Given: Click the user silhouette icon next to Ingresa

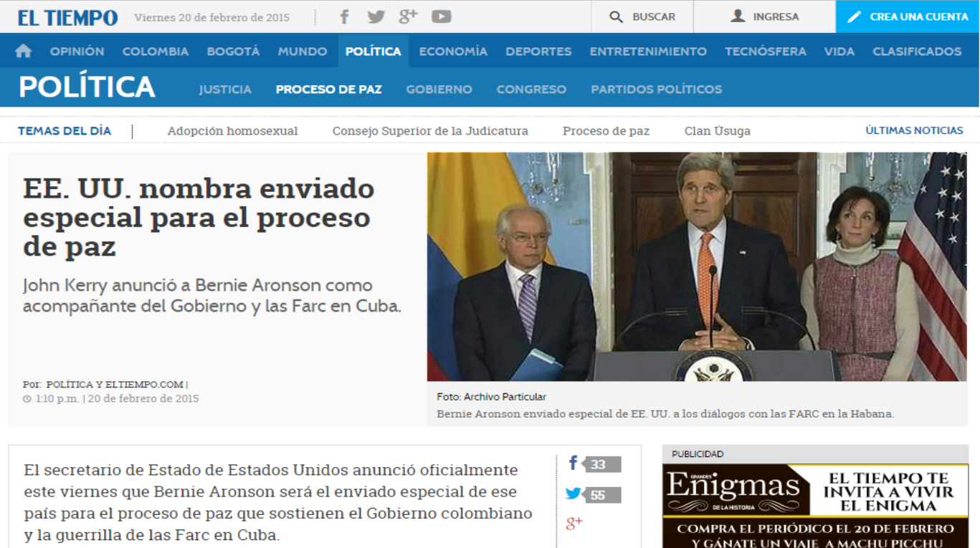Looking at the screenshot, I should [738, 16].
